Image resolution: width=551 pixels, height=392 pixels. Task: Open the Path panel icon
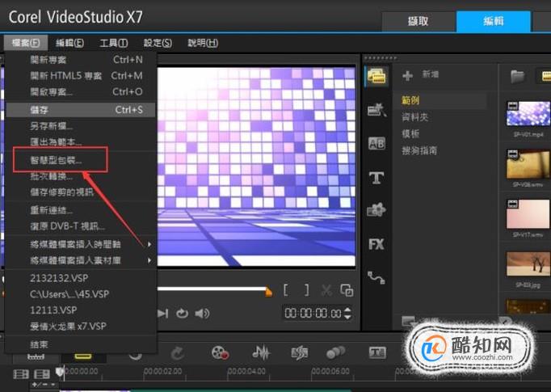(x=376, y=277)
